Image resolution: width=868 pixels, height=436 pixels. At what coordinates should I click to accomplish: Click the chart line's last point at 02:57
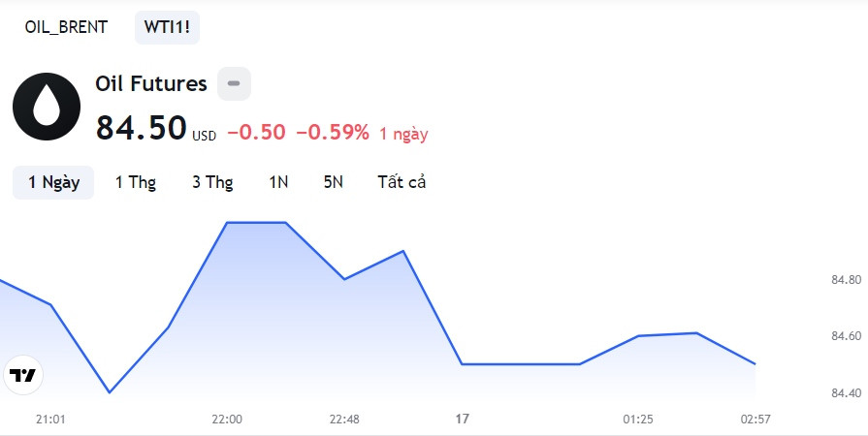pyautogui.click(x=755, y=364)
